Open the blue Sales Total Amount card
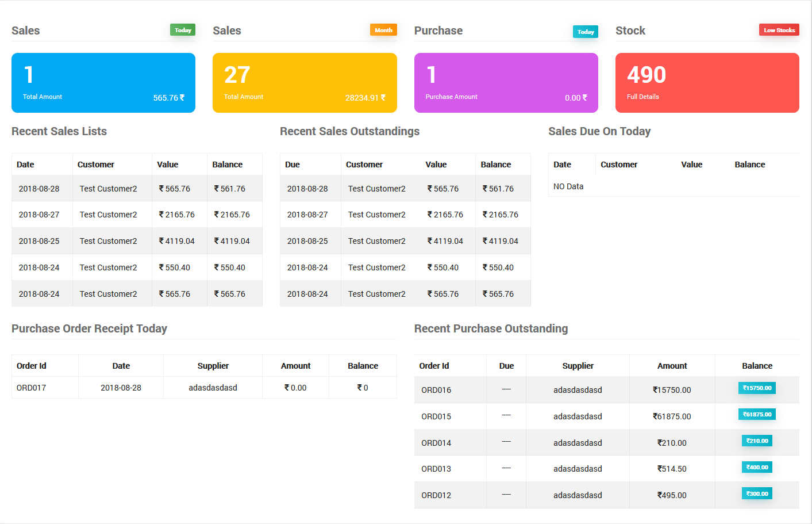The height and width of the screenshot is (524, 812). coord(103,82)
